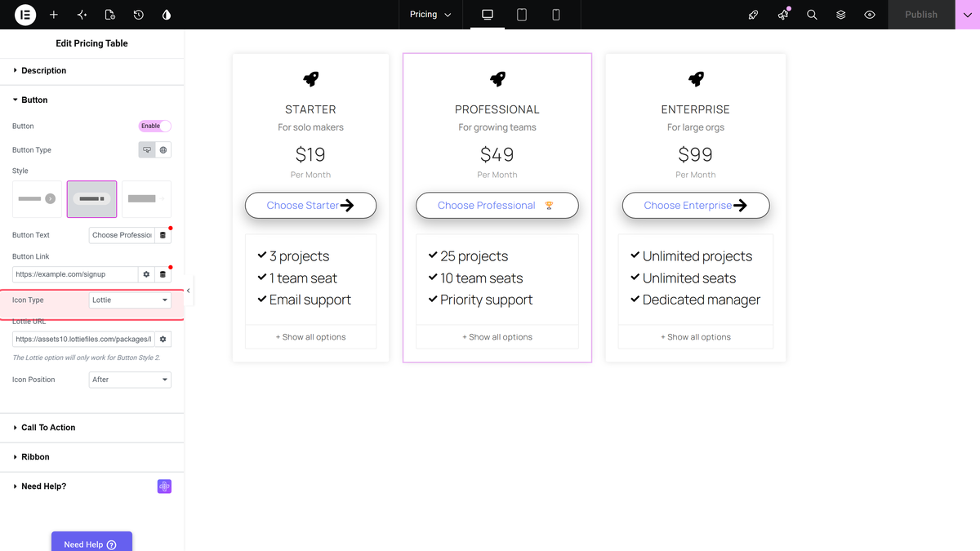Toggle the Button Enable switch
Viewport: 980px width, 551px height.
(x=155, y=126)
